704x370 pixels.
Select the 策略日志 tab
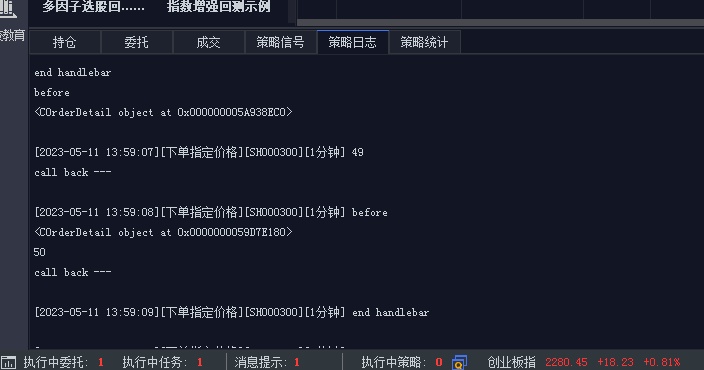[x=352, y=42]
